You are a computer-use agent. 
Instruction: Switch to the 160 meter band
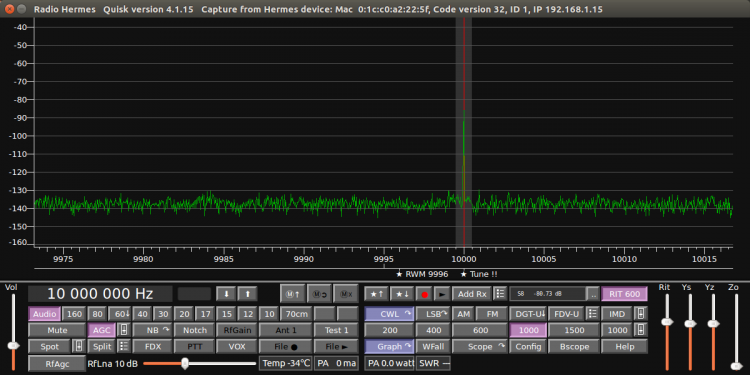coord(74,314)
